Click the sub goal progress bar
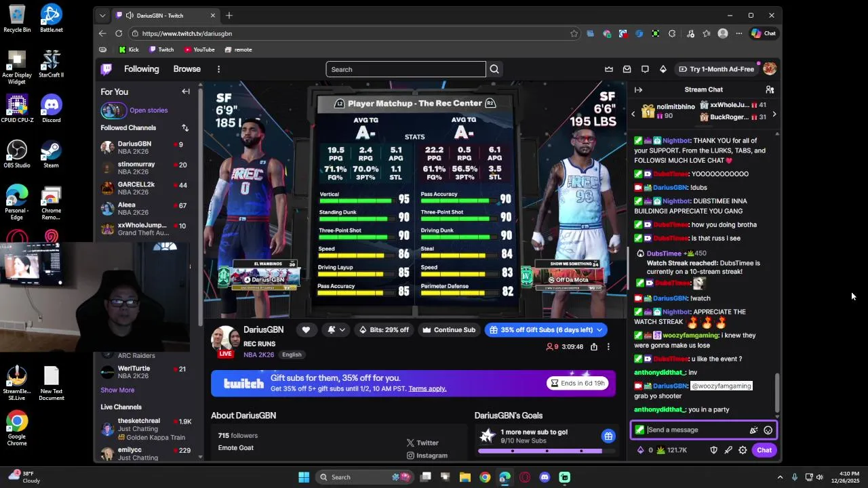Screen dimensions: 868x488 547,451
